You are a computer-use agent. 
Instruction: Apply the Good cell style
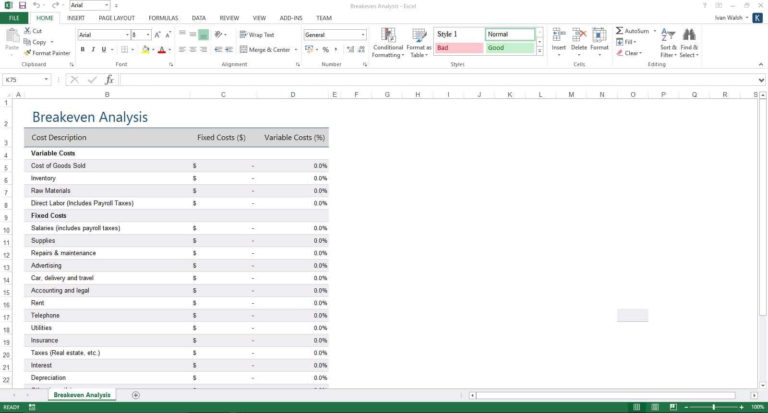point(509,48)
